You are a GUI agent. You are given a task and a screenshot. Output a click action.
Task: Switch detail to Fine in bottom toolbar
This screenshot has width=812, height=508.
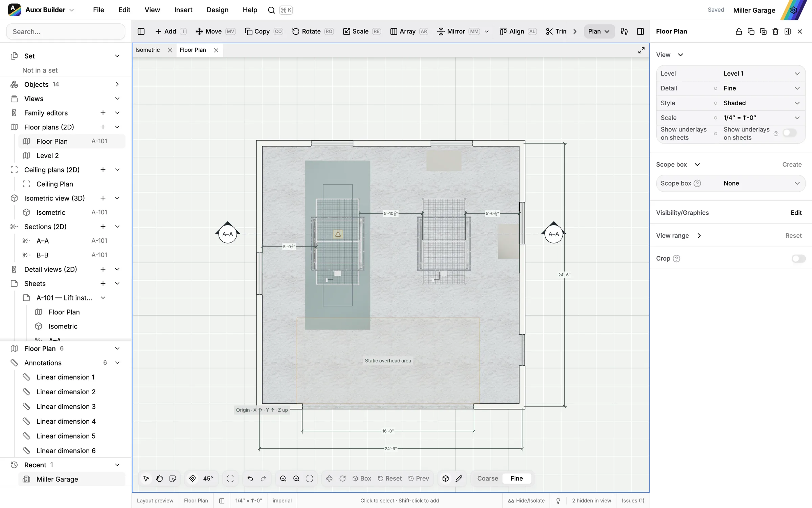(x=516, y=479)
